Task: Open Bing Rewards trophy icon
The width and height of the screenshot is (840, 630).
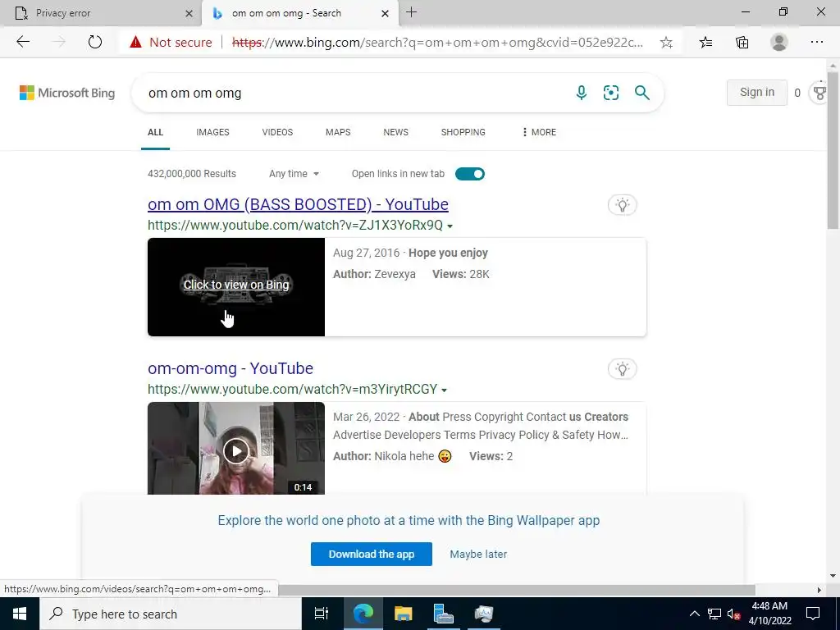Action: 819,93
